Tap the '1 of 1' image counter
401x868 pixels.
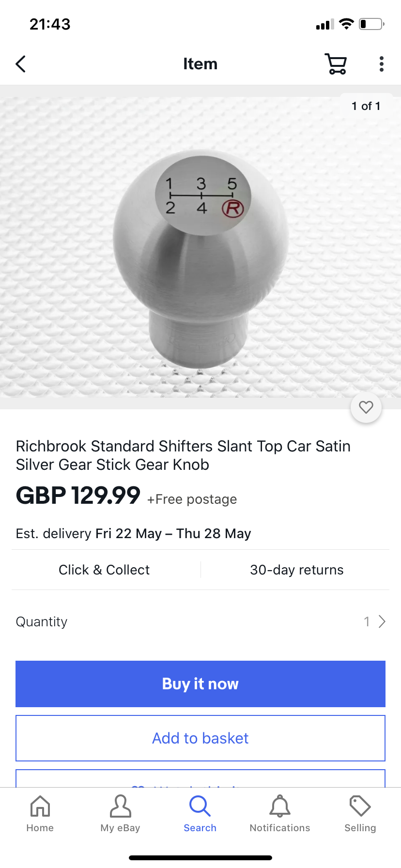[366, 106]
